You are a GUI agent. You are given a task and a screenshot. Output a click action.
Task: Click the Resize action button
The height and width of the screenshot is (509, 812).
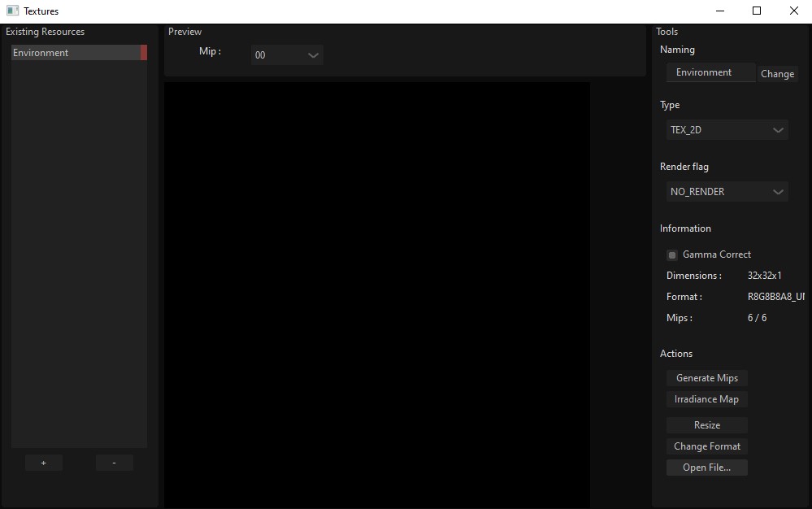(x=707, y=425)
